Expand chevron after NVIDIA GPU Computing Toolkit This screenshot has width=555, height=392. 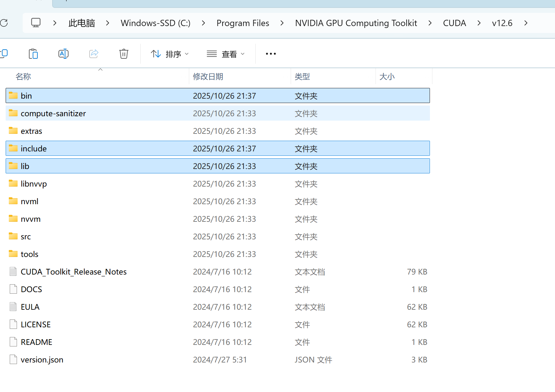click(x=430, y=23)
